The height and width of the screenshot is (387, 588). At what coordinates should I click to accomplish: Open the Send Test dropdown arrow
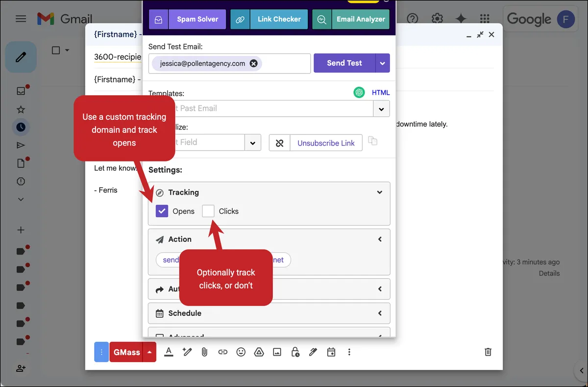(x=383, y=63)
